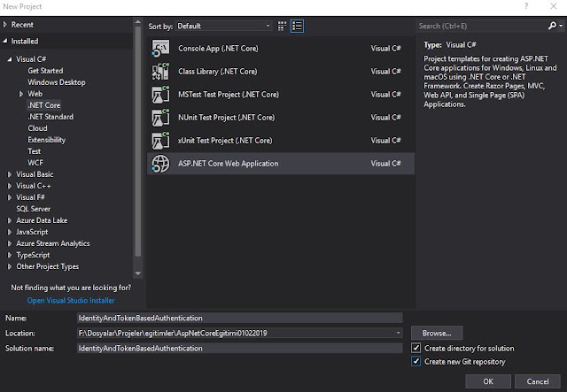
Task: Open the search options dropdown arrow
Action: click(561, 26)
